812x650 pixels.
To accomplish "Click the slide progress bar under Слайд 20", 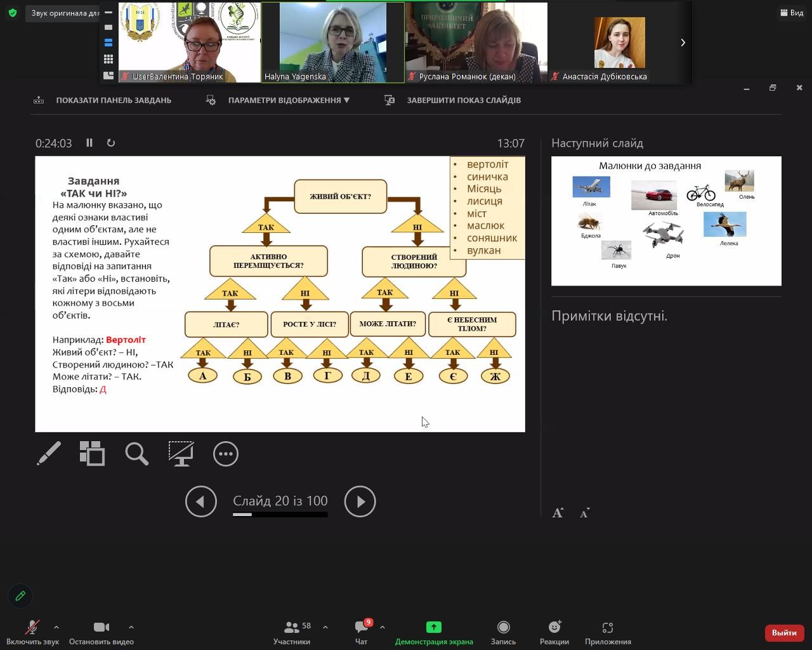I will (280, 514).
